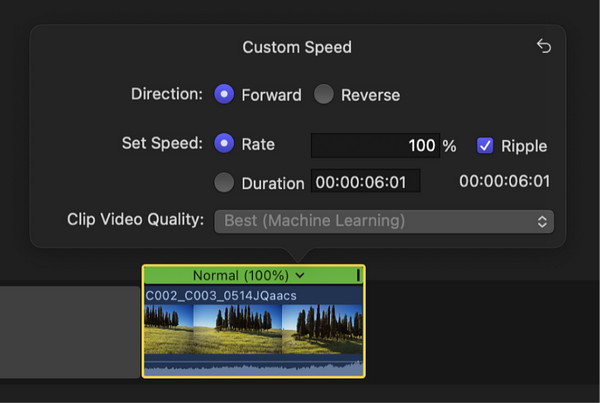This screenshot has width=600, height=403.
Task: Click the Duration timecode field 00:00:06:01
Action: pos(366,181)
